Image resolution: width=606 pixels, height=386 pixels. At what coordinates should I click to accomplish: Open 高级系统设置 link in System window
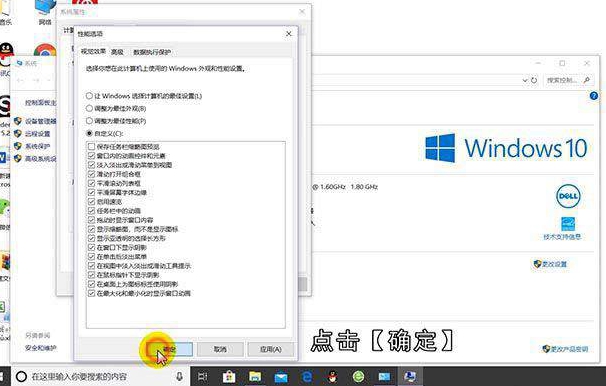pos(41,158)
